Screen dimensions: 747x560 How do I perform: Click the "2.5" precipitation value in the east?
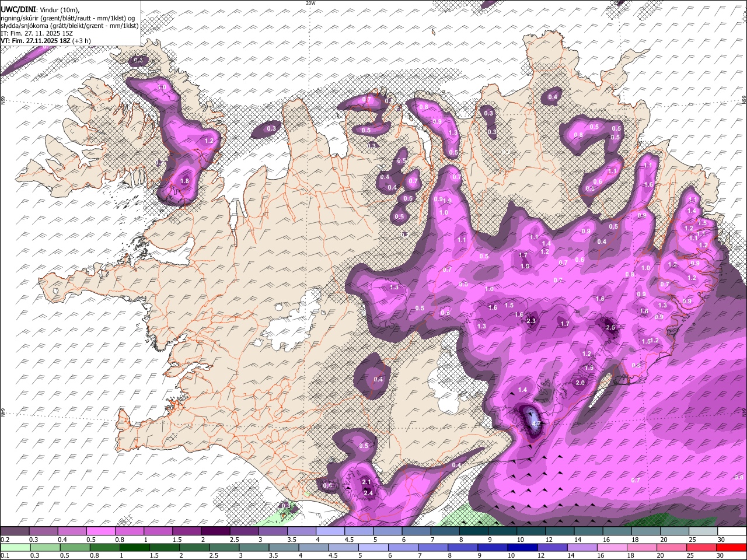pos(610,328)
